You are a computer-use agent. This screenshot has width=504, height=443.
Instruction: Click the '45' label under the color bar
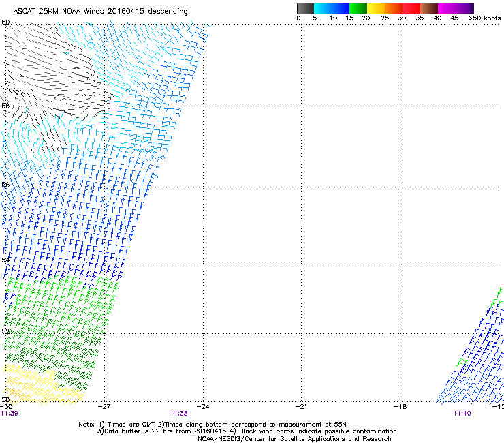point(454,18)
